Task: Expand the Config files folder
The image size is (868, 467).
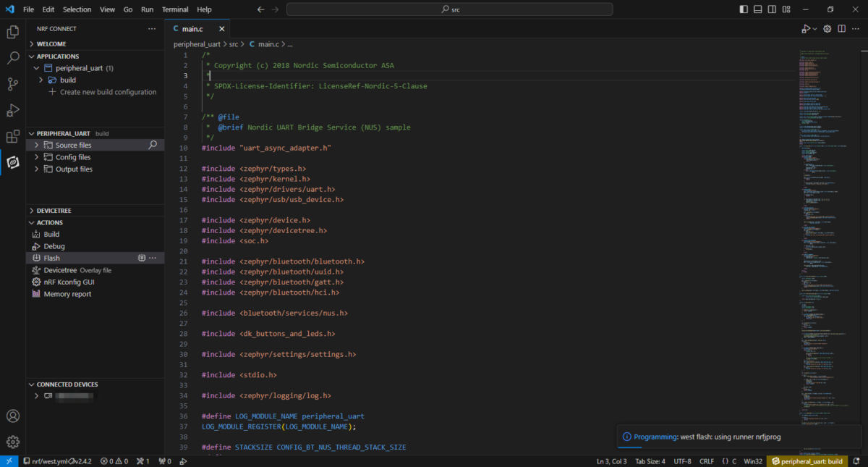Action: (36, 157)
